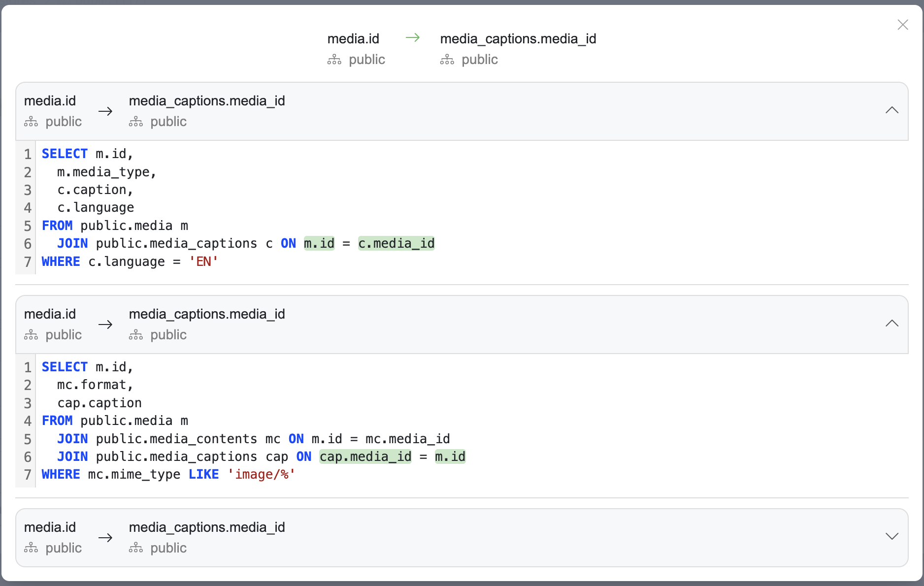Click the public schema icon in the first panel header

pyautogui.click(x=31, y=121)
